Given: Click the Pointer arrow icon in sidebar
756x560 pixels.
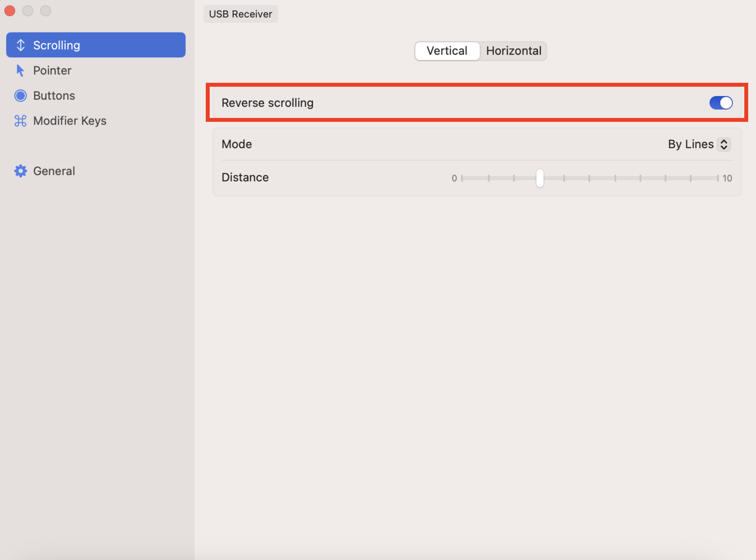Looking at the screenshot, I should coord(20,70).
